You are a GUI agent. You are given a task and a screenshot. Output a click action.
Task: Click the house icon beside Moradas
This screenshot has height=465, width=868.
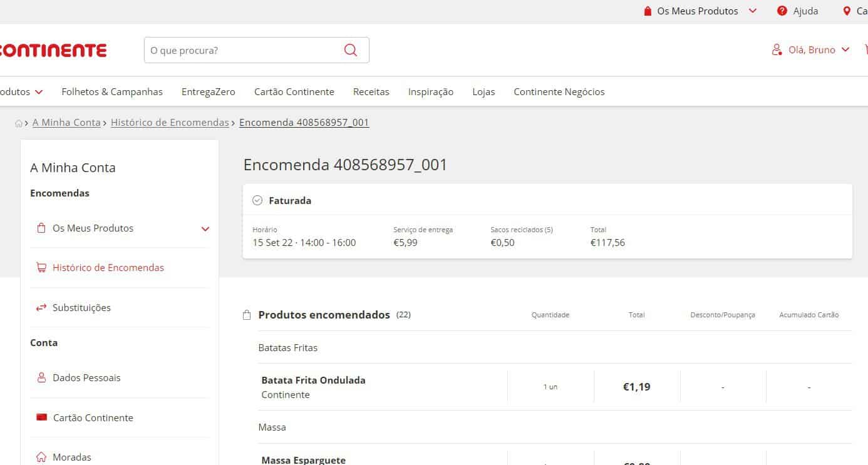41,457
